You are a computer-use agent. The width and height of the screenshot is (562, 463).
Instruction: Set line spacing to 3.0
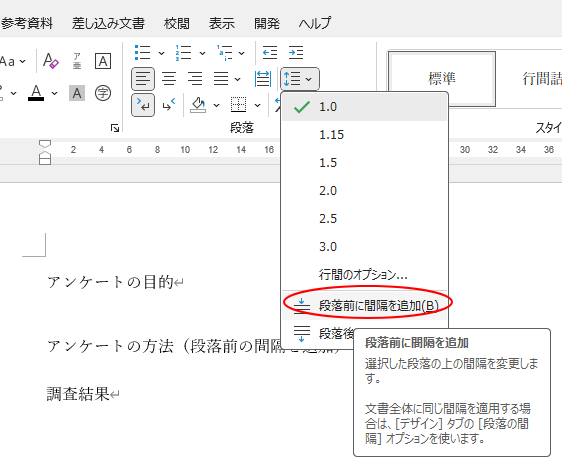[x=365, y=247]
